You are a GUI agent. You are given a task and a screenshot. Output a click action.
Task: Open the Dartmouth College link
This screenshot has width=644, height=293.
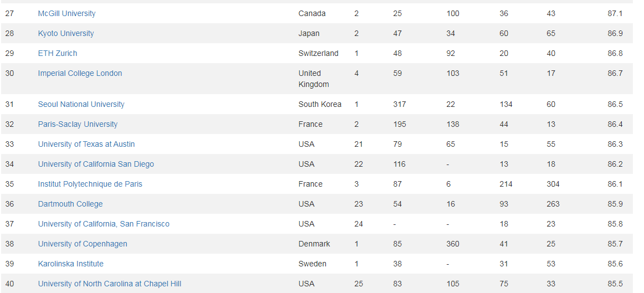pyautogui.click(x=70, y=204)
